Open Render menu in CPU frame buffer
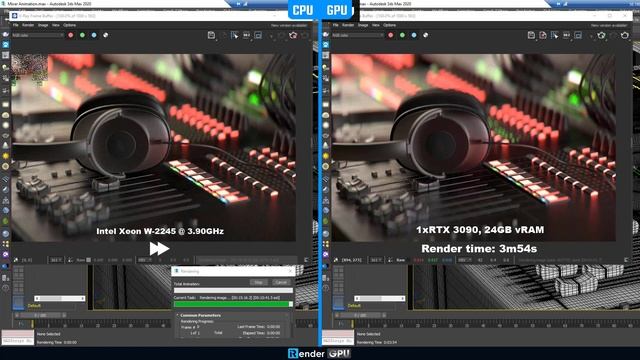This screenshot has width=640, height=360. tap(28, 25)
